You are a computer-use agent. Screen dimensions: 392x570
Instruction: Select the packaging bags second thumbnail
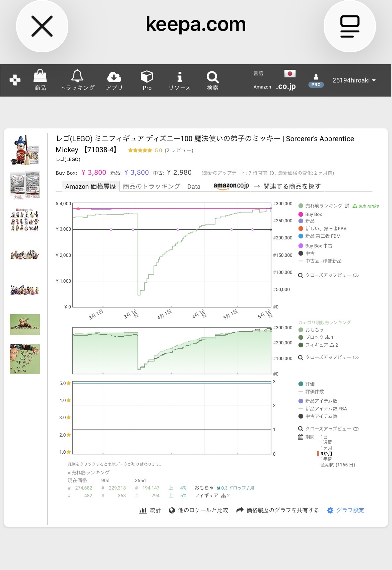click(25, 184)
